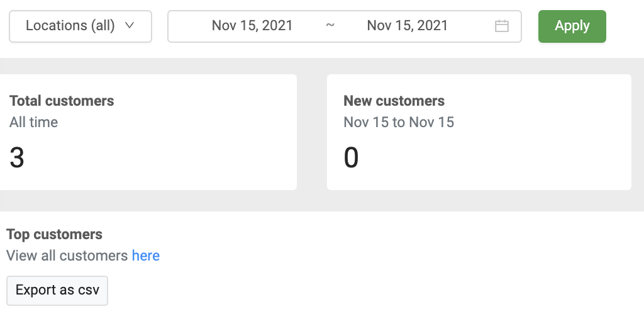Click the calendar icon in date picker
Image resolution: width=644 pixels, height=326 pixels.
point(501,26)
